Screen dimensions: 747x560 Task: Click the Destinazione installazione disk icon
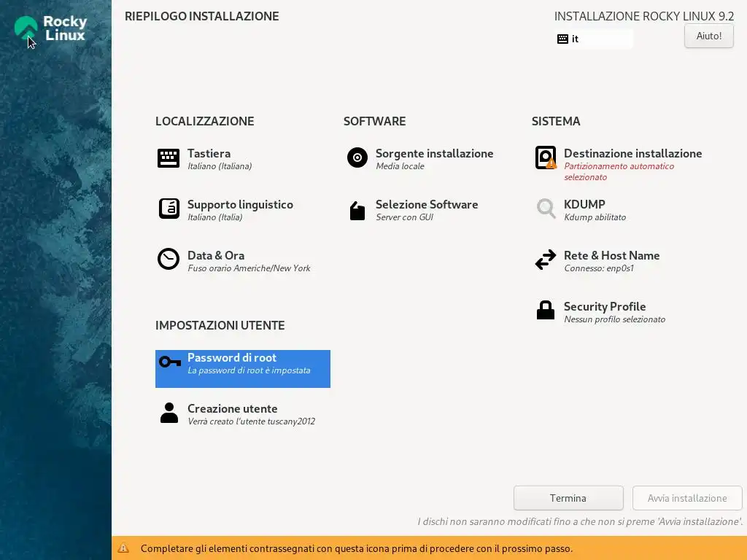point(546,157)
